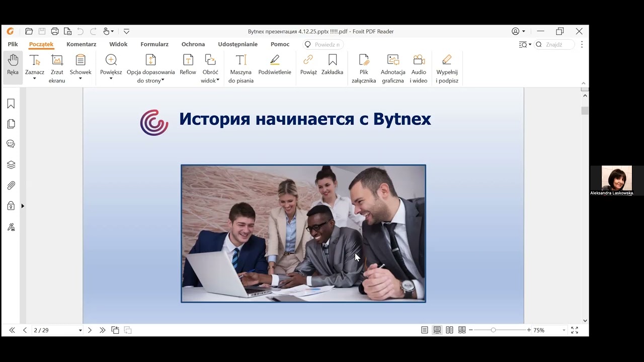The height and width of the screenshot is (362, 644).
Task: Click the Foxit logo icon
Action: point(10,31)
